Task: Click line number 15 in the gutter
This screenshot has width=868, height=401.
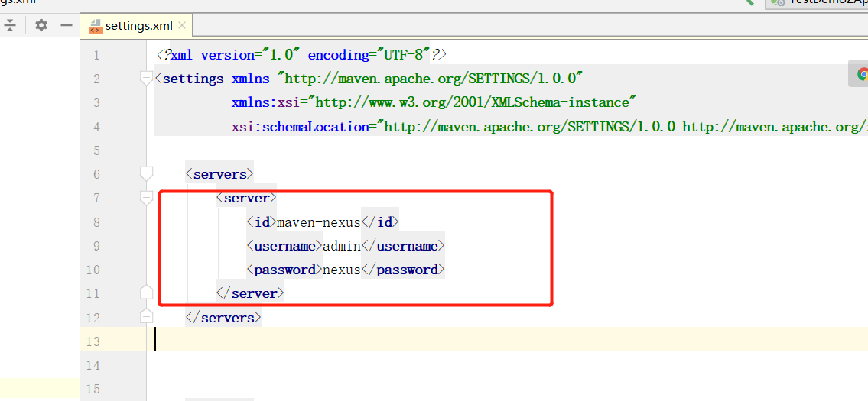Action: tap(93, 389)
